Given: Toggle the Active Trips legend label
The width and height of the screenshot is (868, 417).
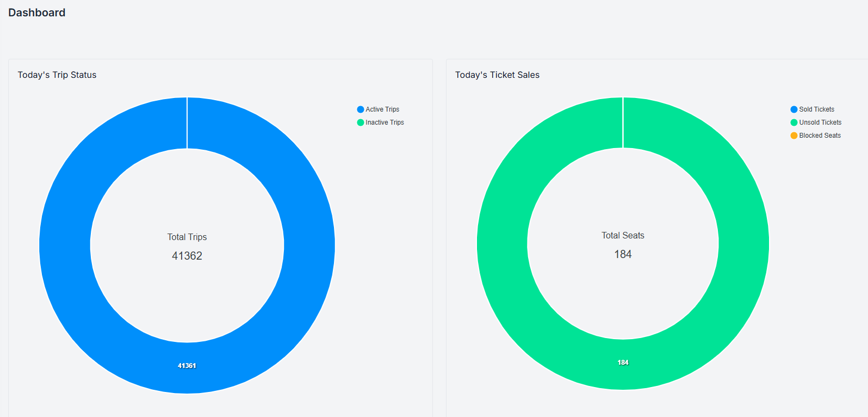Looking at the screenshot, I should click(382, 109).
